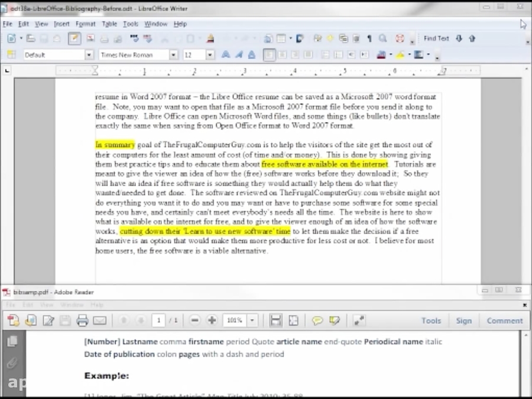Open the Tools menu in LibreOffice Writer
This screenshot has width=532, height=399.
coord(130,24)
